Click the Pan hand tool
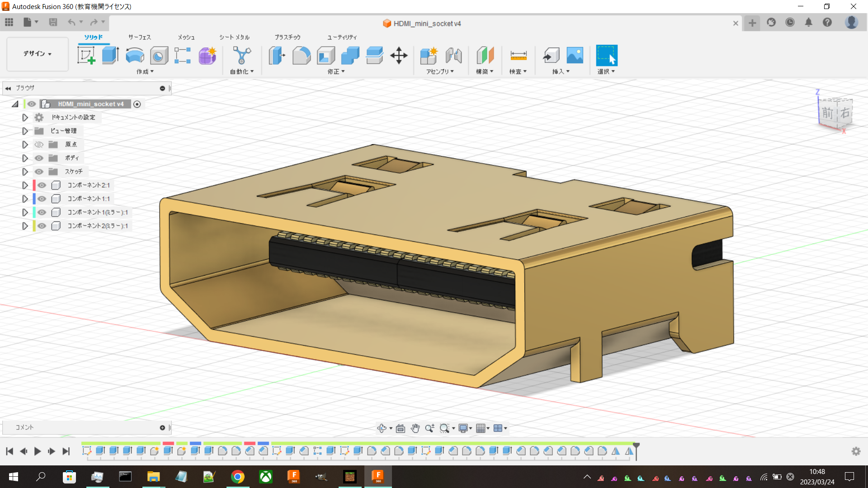This screenshot has height=488, width=868. point(415,428)
